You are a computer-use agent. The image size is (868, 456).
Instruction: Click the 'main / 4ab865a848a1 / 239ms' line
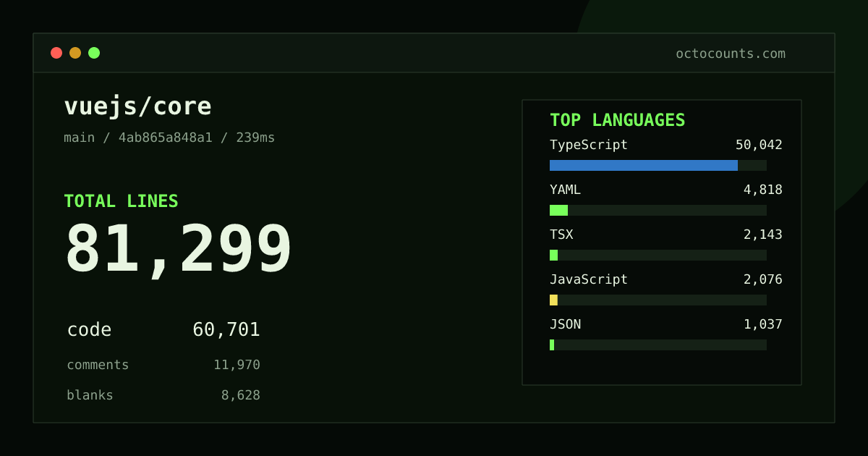coord(169,138)
